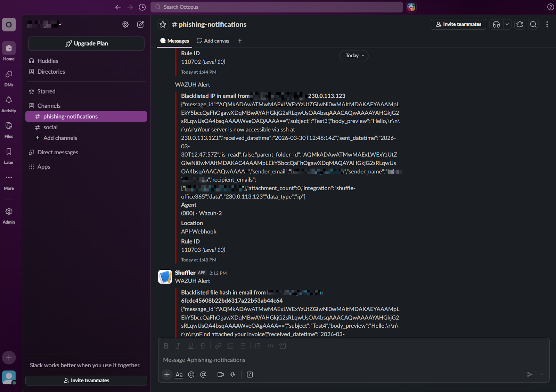Open the Activity view in the left rail
556x392 pixels.
9,103
